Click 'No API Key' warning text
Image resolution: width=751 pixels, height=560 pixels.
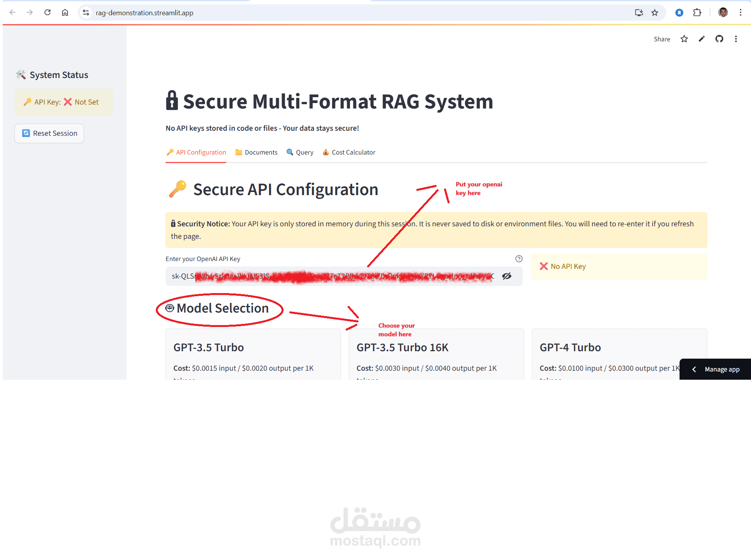tap(563, 266)
